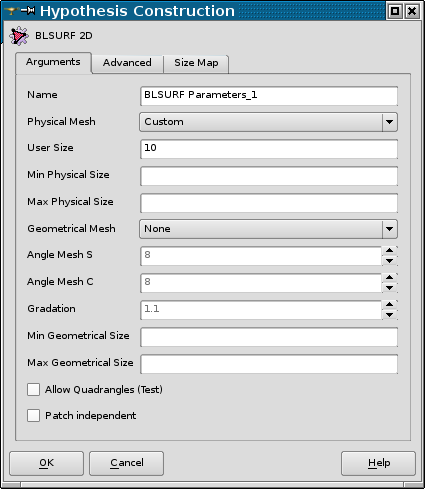
Task: Open Help for this dialog
Action: click(379, 463)
